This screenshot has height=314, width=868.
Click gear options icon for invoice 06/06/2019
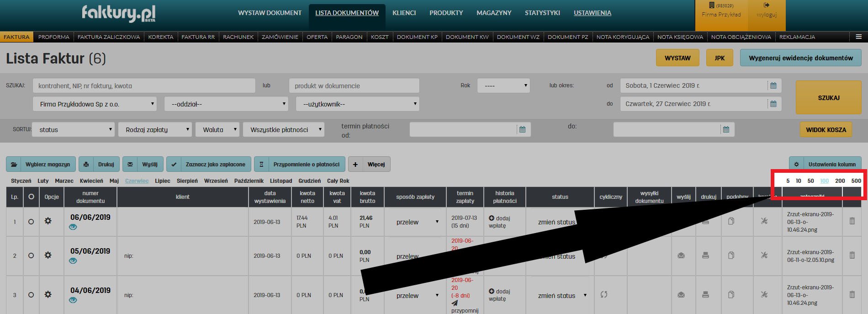coord(48,221)
